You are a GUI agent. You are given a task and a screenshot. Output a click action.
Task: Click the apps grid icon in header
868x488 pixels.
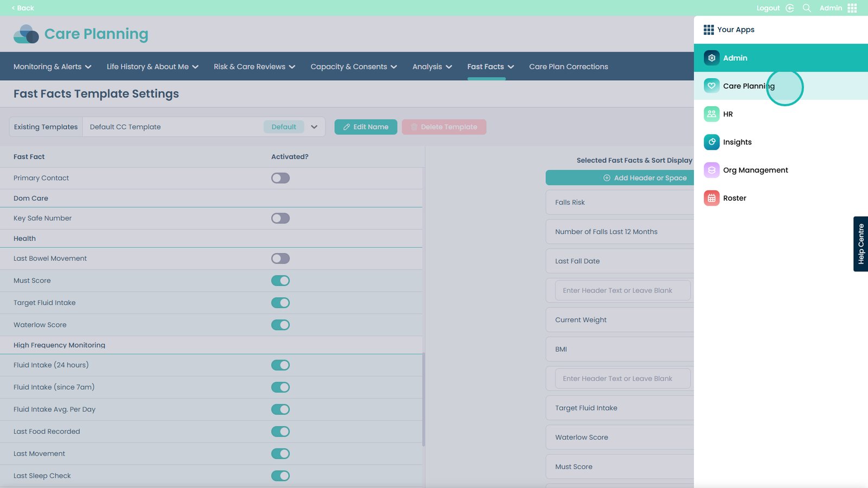[x=852, y=8]
